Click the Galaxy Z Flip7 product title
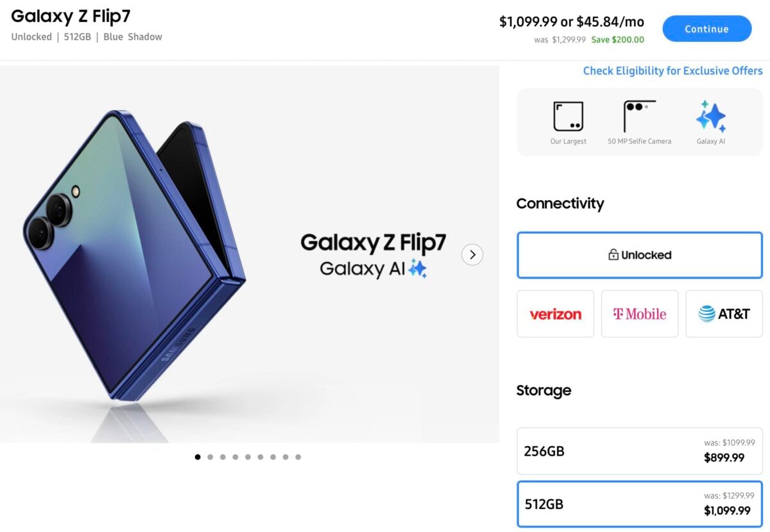This screenshot has height=532, width=770. [x=69, y=17]
